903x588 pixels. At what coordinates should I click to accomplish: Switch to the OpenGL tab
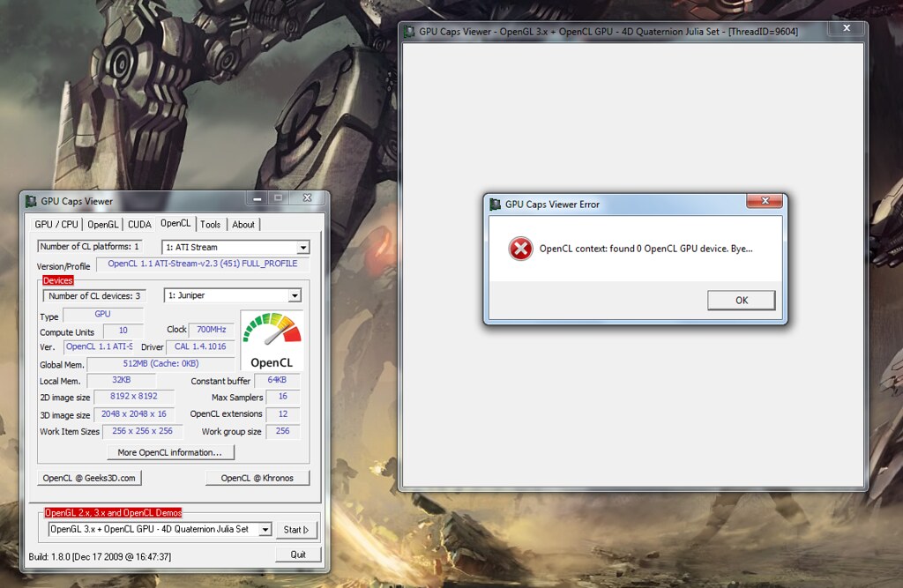102,225
